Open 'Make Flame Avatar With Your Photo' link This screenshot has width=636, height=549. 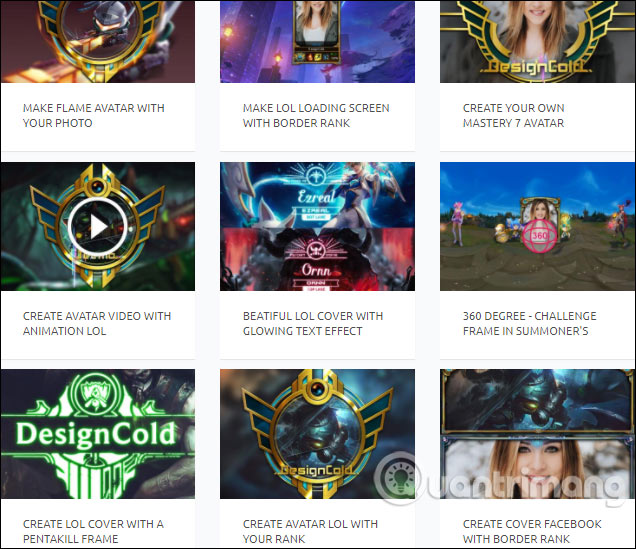coord(94,116)
